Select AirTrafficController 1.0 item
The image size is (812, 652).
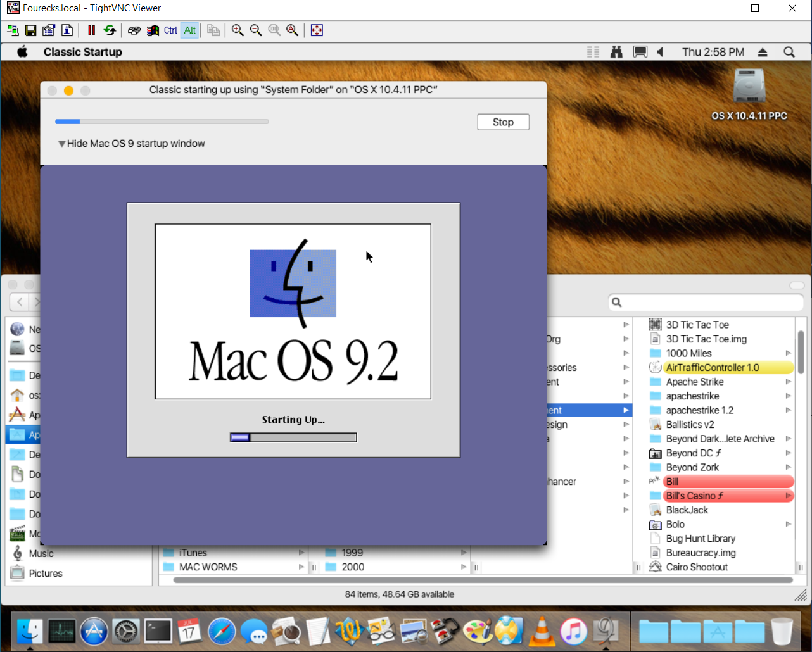coord(713,368)
